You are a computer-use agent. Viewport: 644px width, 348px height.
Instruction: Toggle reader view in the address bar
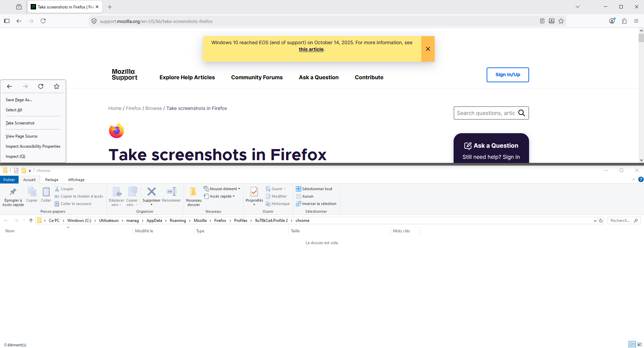click(x=542, y=21)
